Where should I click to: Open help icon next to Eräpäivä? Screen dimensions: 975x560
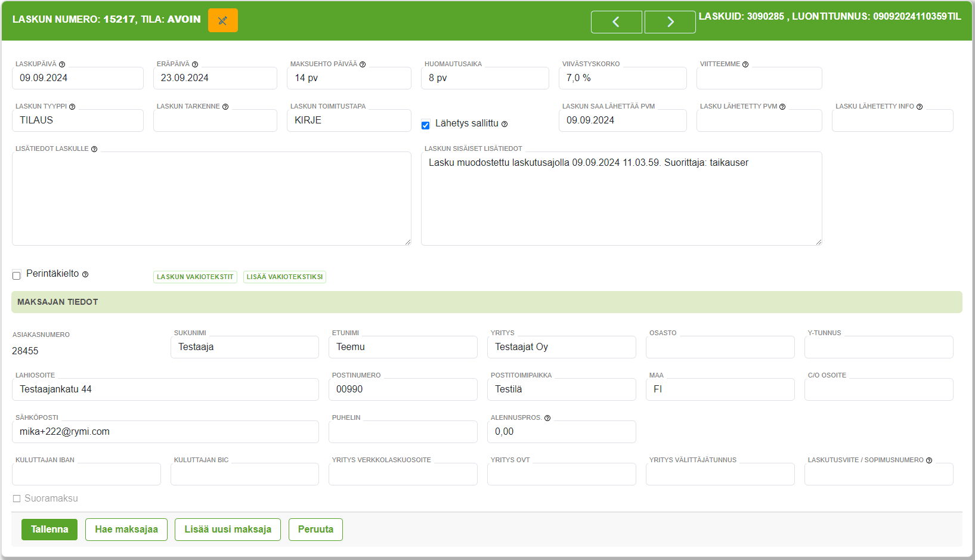tap(195, 64)
